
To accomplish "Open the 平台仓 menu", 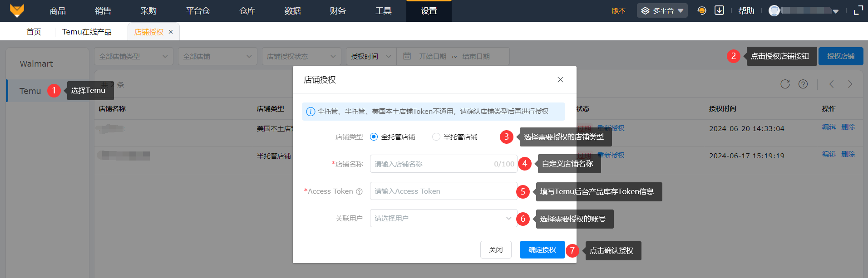I will 198,11.
